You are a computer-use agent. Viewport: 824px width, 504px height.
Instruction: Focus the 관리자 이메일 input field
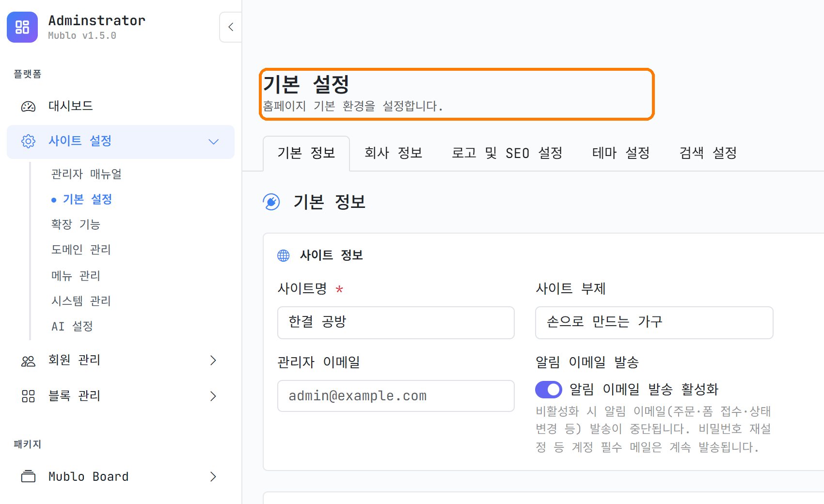click(x=396, y=396)
